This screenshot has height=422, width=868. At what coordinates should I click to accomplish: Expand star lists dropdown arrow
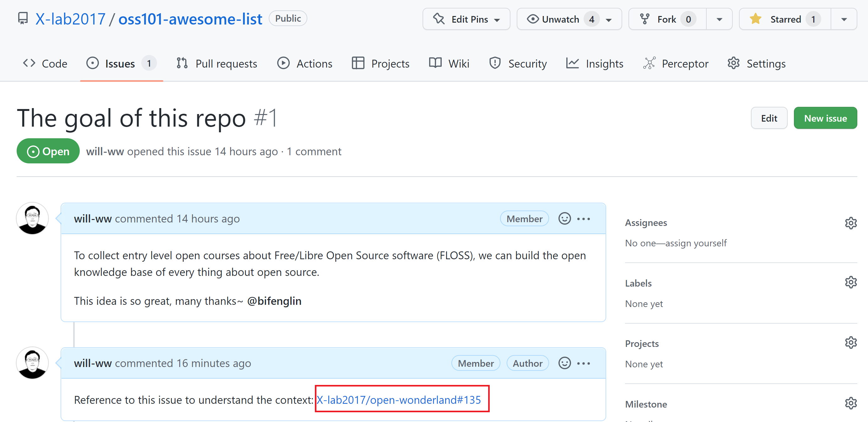pos(844,19)
